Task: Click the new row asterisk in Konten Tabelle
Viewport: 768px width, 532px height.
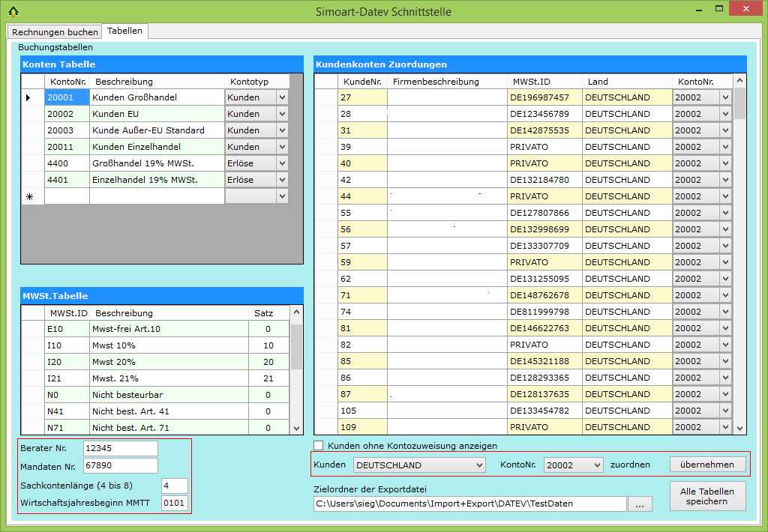Action: 29,196
